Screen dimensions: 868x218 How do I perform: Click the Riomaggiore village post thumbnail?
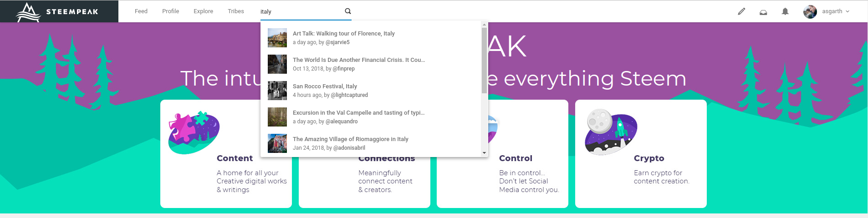point(277,143)
